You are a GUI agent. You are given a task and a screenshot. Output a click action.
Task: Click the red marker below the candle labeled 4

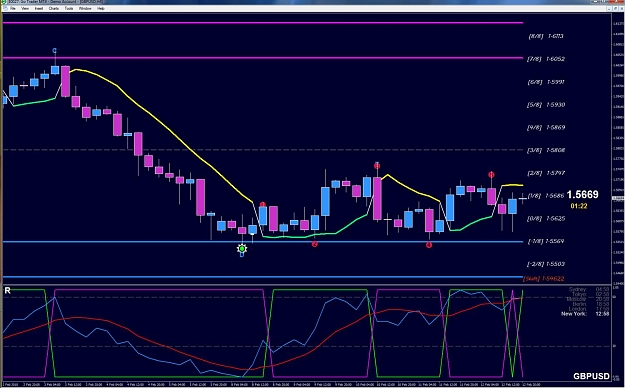pyautogui.click(x=429, y=245)
